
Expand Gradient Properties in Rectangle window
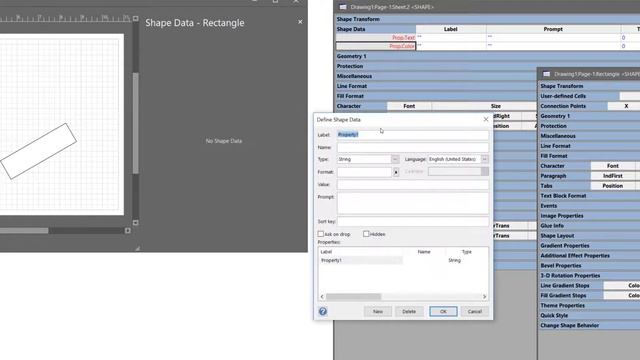[564, 246]
